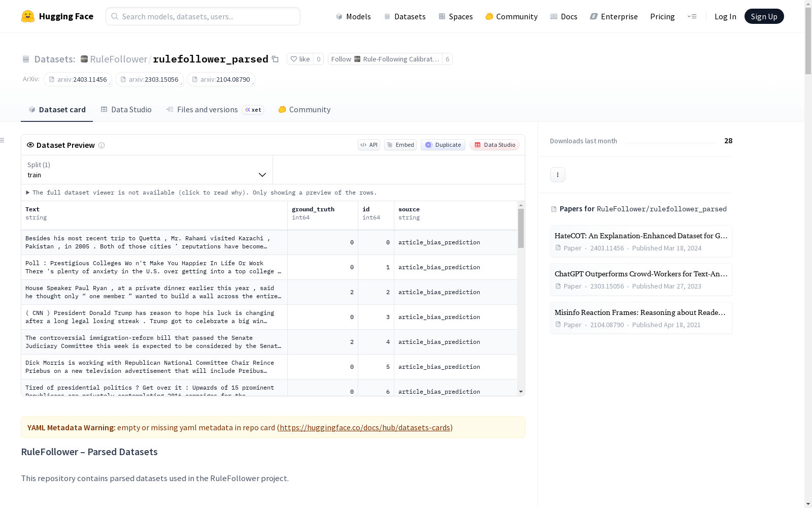Click the like count number
This screenshot has height=508, width=812.
tap(319, 59)
